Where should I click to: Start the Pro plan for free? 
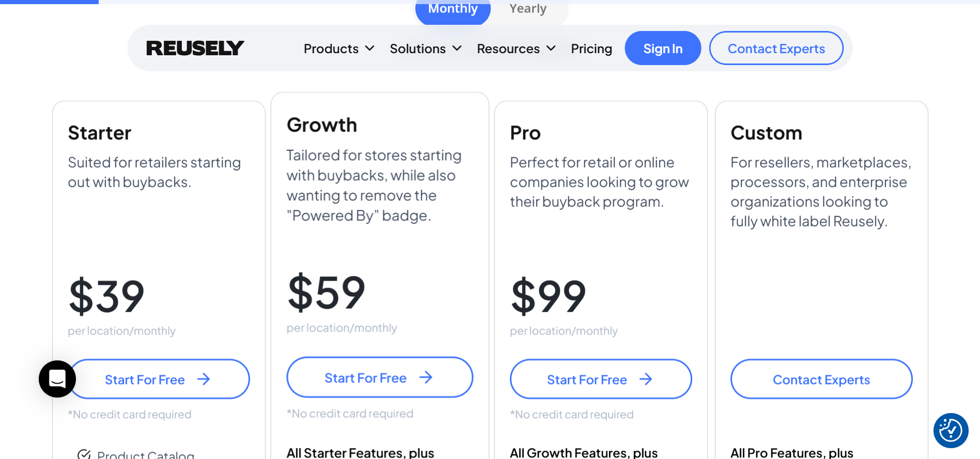[x=587, y=379]
